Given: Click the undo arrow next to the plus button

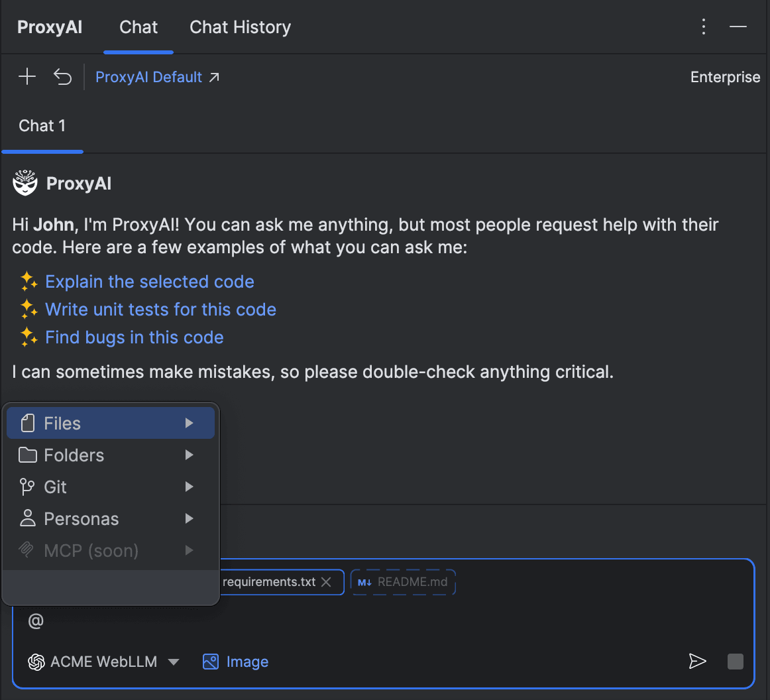Looking at the screenshot, I should (x=62, y=76).
